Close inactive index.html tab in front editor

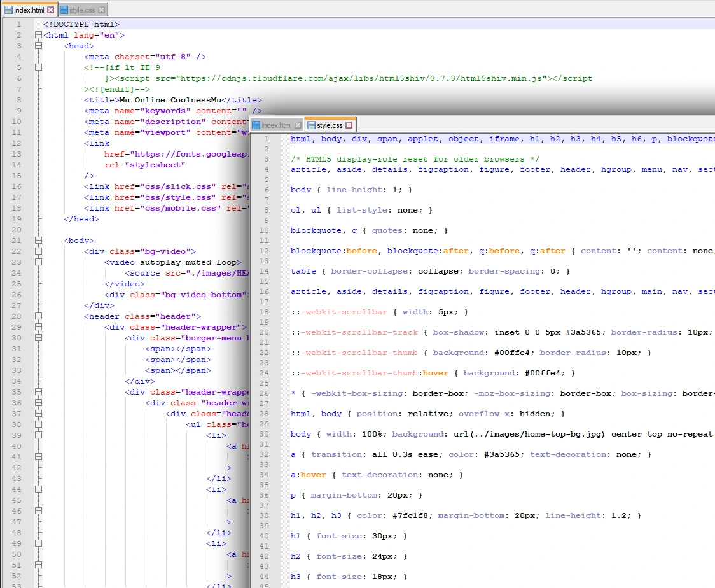tap(298, 125)
